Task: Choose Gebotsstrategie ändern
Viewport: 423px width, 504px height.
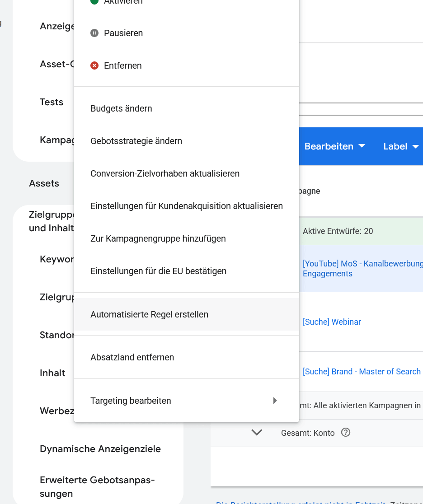Action: point(136,141)
